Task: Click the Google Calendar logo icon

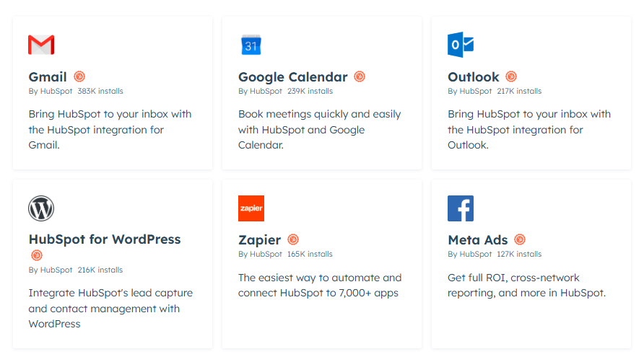Action: pos(251,45)
